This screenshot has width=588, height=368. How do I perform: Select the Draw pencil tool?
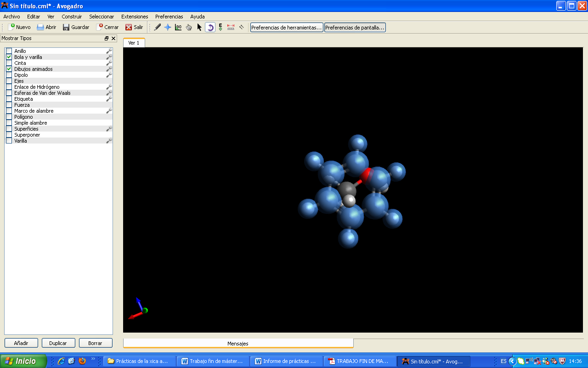(x=157, y=27)
